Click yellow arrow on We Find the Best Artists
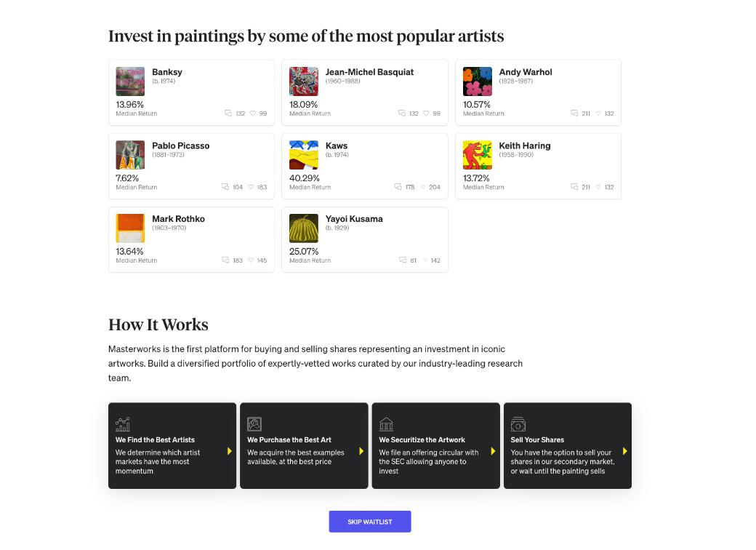Image resolution: width=756 pixels, height=550 pixels. tap(230, 451)
